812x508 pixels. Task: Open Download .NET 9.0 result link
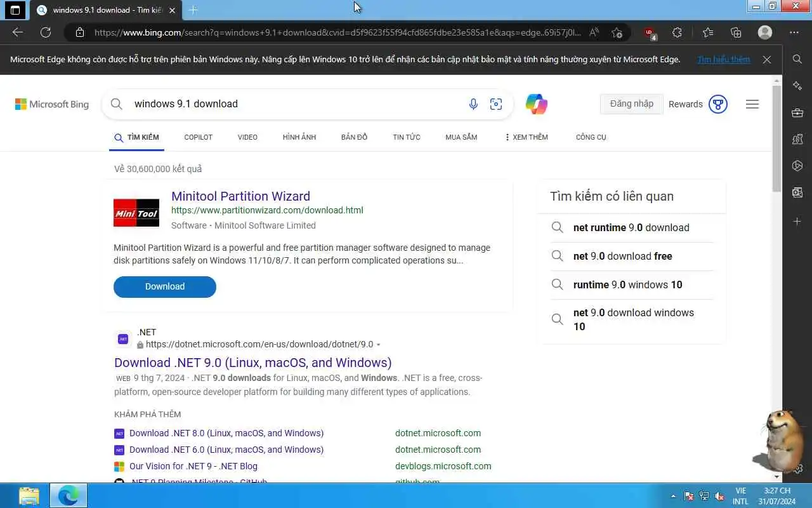tap(253, 363)
